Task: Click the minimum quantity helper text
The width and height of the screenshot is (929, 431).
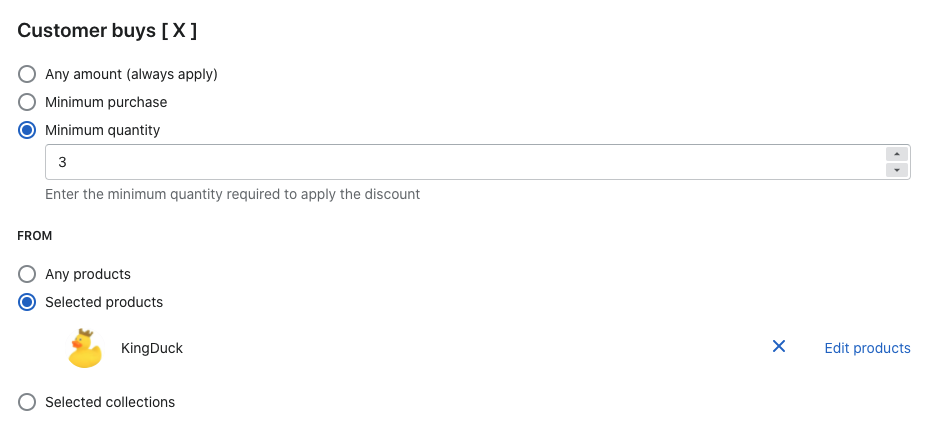Action: [x=232, y=194]
